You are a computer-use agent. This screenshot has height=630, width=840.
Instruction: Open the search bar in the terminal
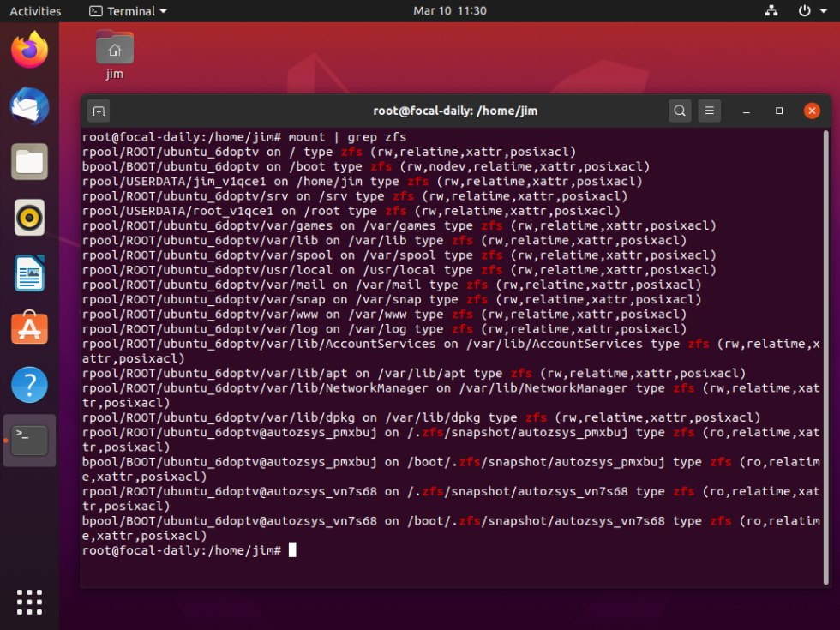coord(680,111)
